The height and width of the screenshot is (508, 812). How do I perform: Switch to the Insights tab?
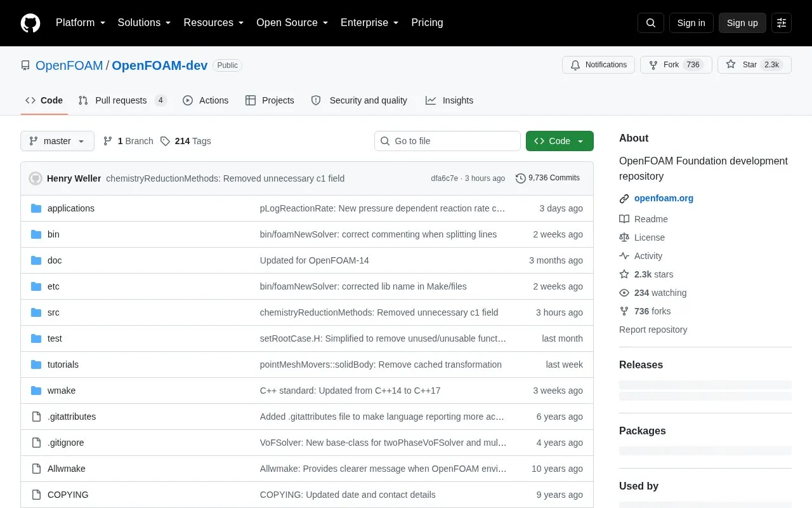pos(449,100)
